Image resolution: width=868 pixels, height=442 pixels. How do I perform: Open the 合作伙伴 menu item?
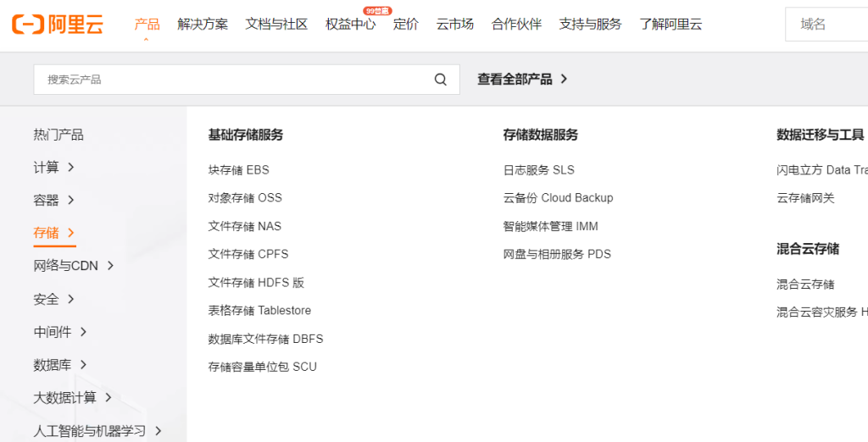(x=516, y=25)
